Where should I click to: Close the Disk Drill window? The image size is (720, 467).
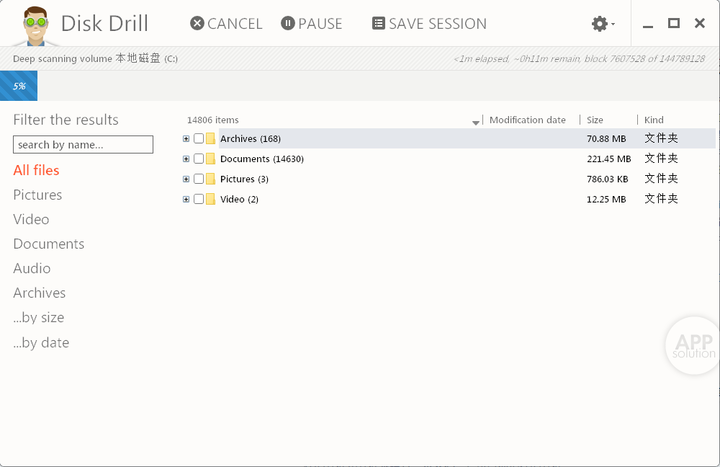click(x=700, y=23)
